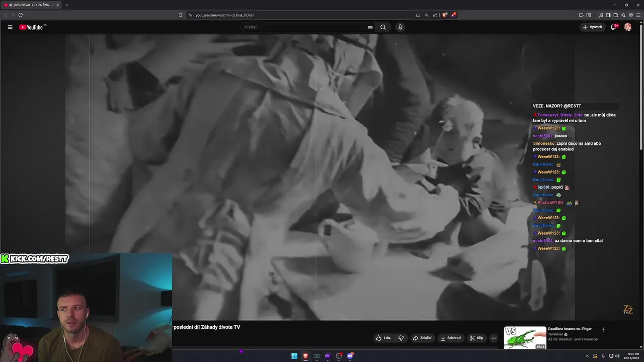Like the video with thumbs-up button
Screen dimensions: 644x362
(383, 338)
